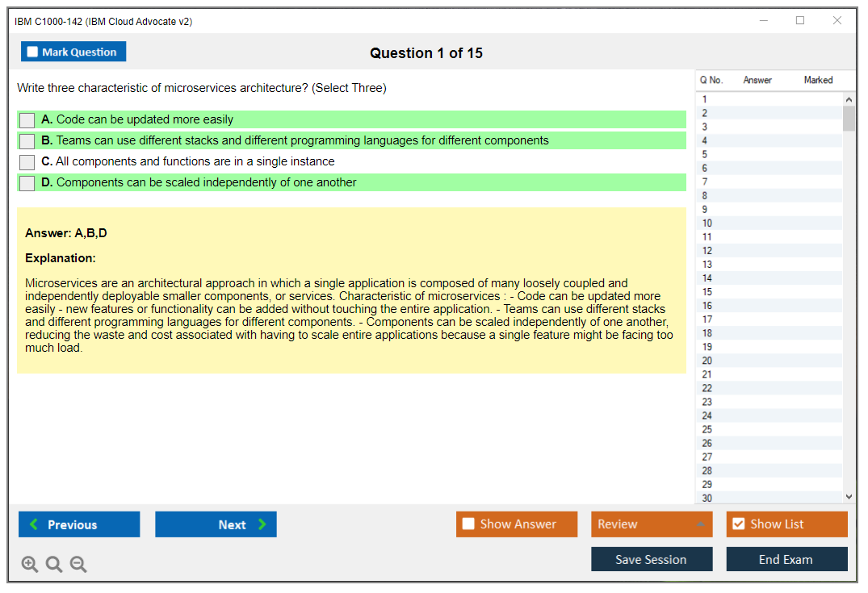
Task: Toggle the Show Answer checkbox
Action: click(x=468, y=524)
